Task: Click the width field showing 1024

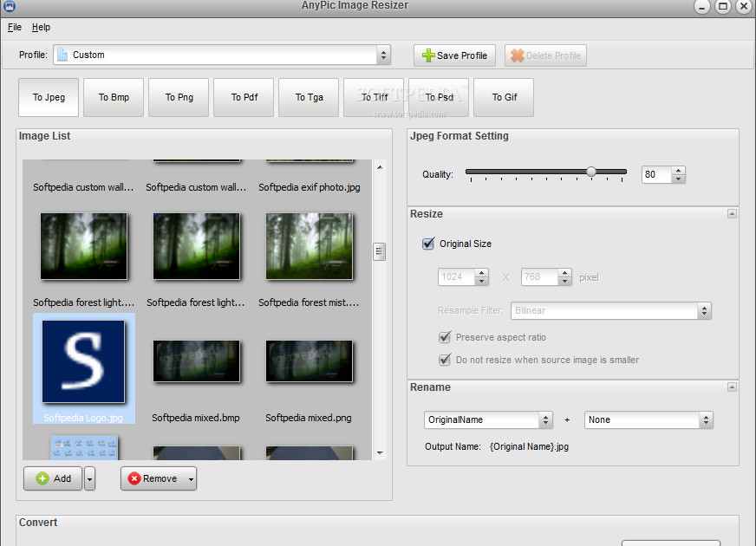Action: [456, 277]
